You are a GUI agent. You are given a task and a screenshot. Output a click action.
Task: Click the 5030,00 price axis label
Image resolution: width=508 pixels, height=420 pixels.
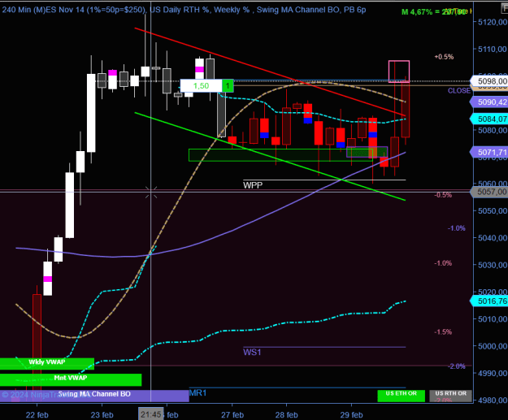click(x=493, y=265)
